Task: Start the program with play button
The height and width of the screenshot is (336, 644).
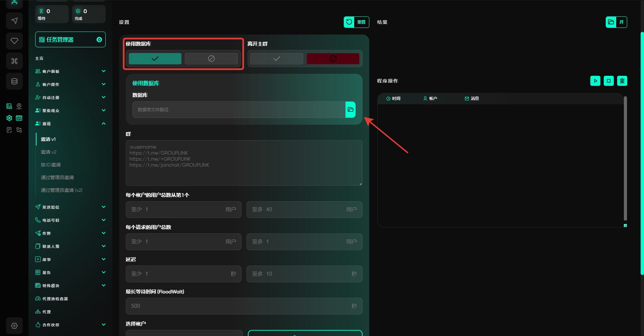Action: tap(595, 81)
